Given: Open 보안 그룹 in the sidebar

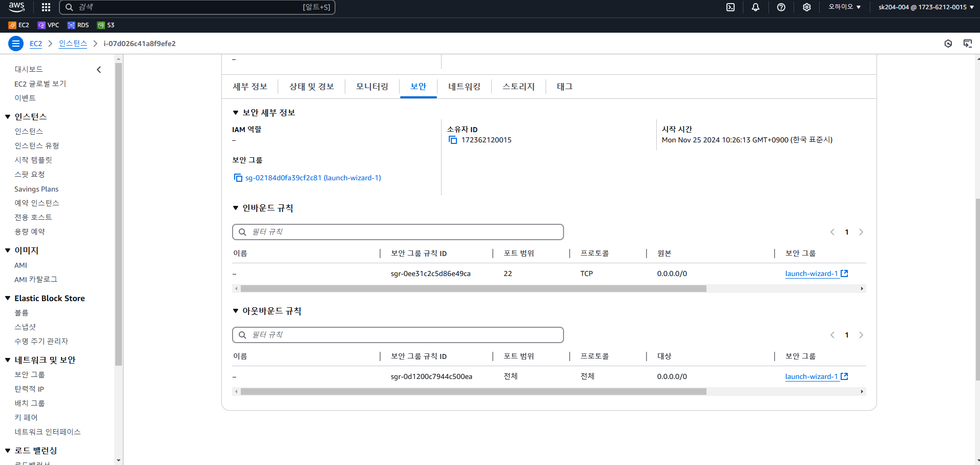Looking at the screenshot, I should [x=30, y=374].
